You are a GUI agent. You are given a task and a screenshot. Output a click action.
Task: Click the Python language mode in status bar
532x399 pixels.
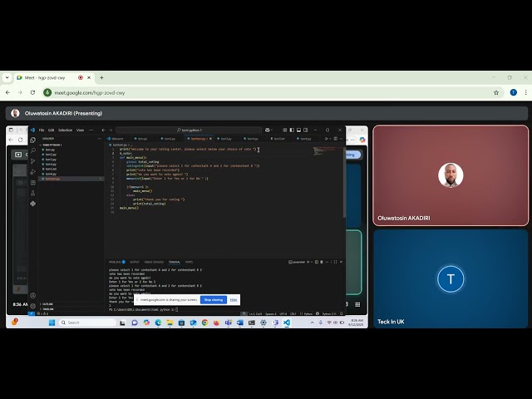tap(308, 314)
